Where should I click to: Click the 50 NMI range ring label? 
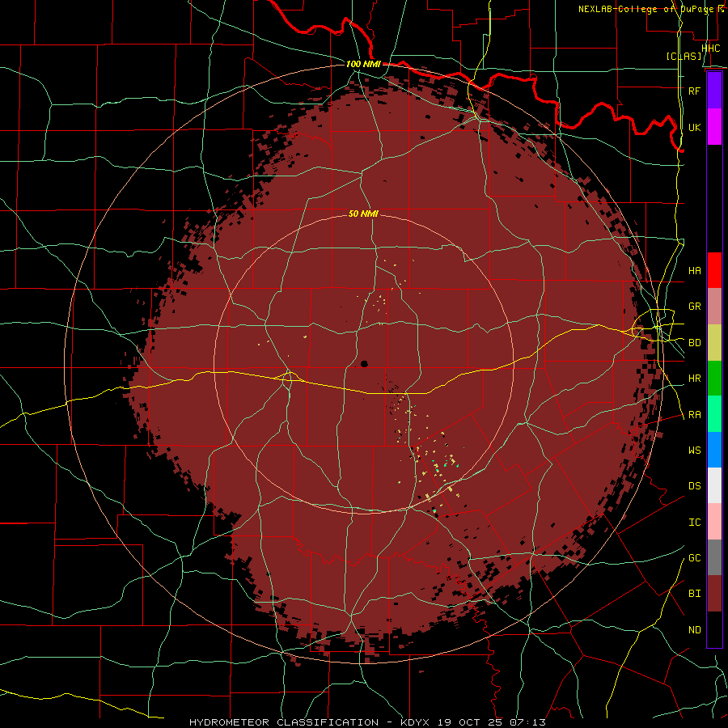pos(363,214)
